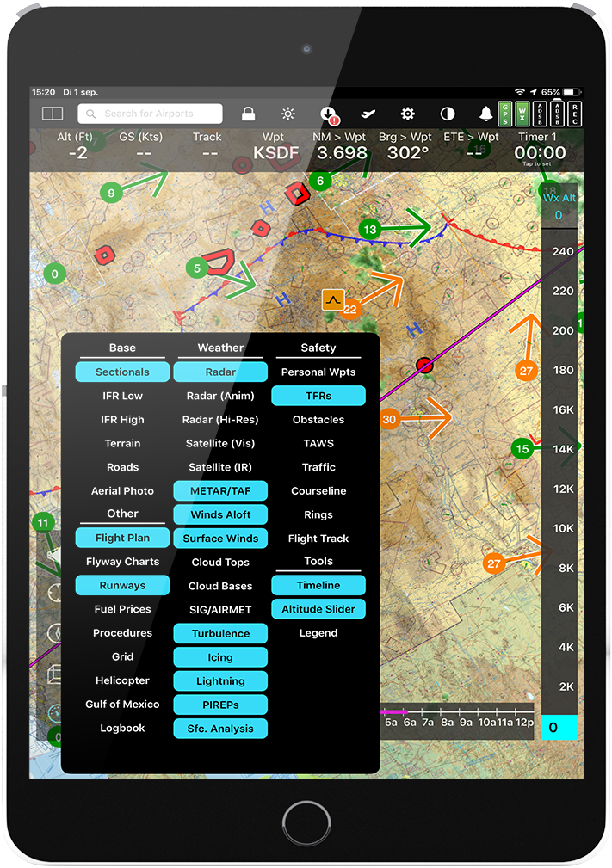Tap the green GPS status indicator
The width and height of the screenshot is (612, 868).
[505, 114]
